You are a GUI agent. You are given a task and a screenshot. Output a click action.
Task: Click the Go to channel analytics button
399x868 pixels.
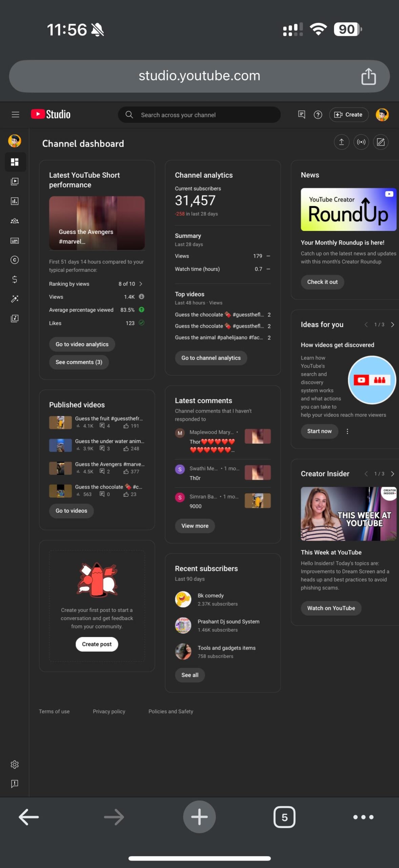(211, 358)
